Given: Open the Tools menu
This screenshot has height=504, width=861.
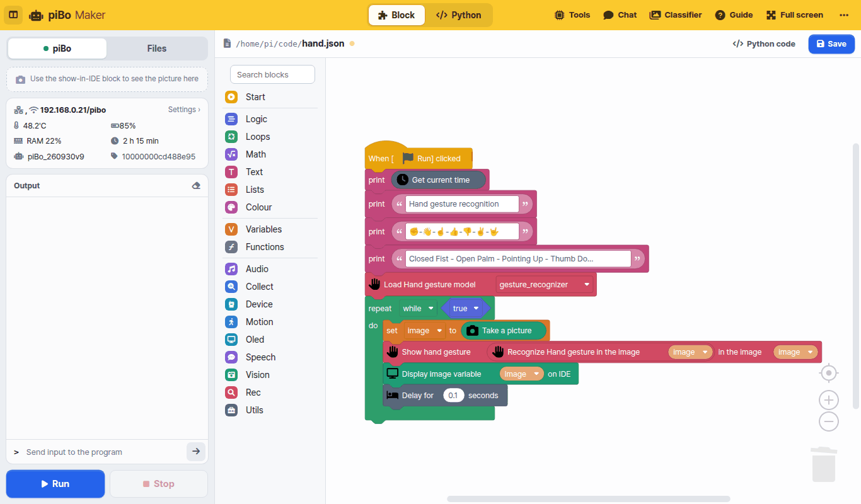Looking at the screenshot, I should click(572, 15).
